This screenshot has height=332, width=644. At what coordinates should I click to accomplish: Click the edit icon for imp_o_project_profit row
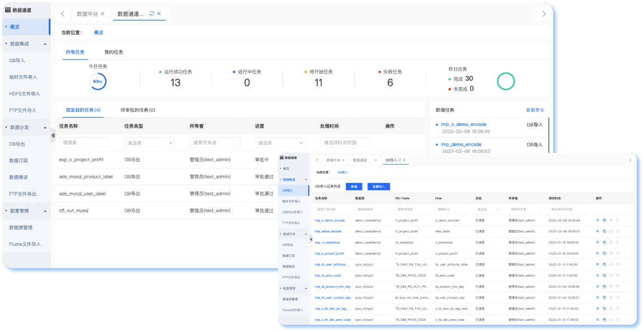(611, 253)
